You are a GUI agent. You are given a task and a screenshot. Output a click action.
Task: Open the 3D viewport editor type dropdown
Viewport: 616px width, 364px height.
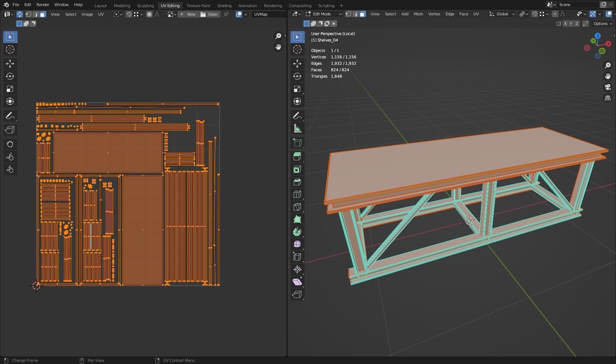(x=297, y=14)
